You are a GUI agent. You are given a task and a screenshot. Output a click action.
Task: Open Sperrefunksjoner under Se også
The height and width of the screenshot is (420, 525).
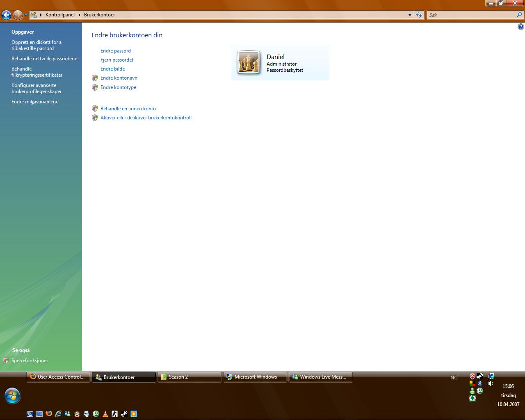pyautogui.click(x=30, y=361)
